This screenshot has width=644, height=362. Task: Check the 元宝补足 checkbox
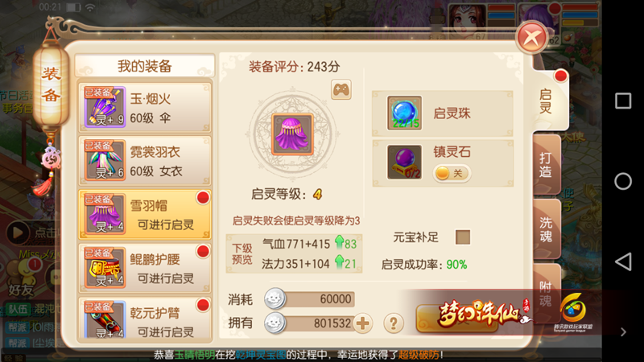click(x=462, y=237)
